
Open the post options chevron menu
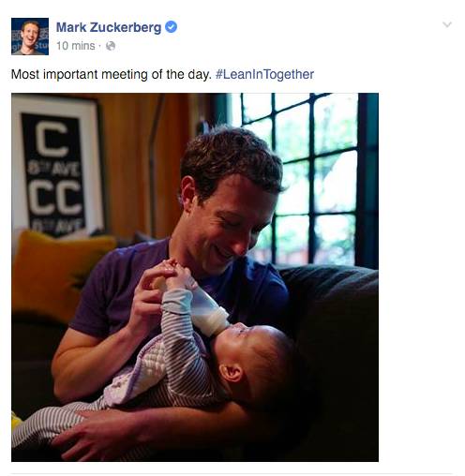447,24
